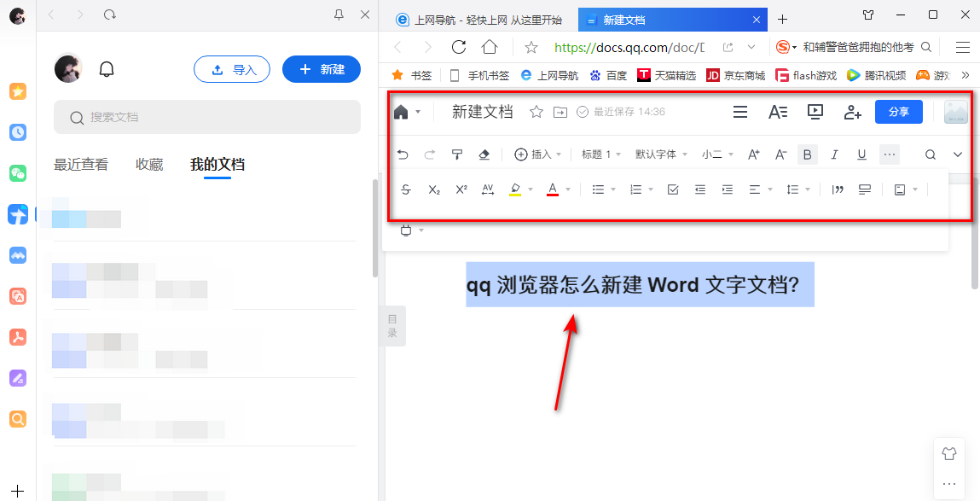Click the 导入 import button
The height and width of the screenshot is (501, 980).
[231, 69]
